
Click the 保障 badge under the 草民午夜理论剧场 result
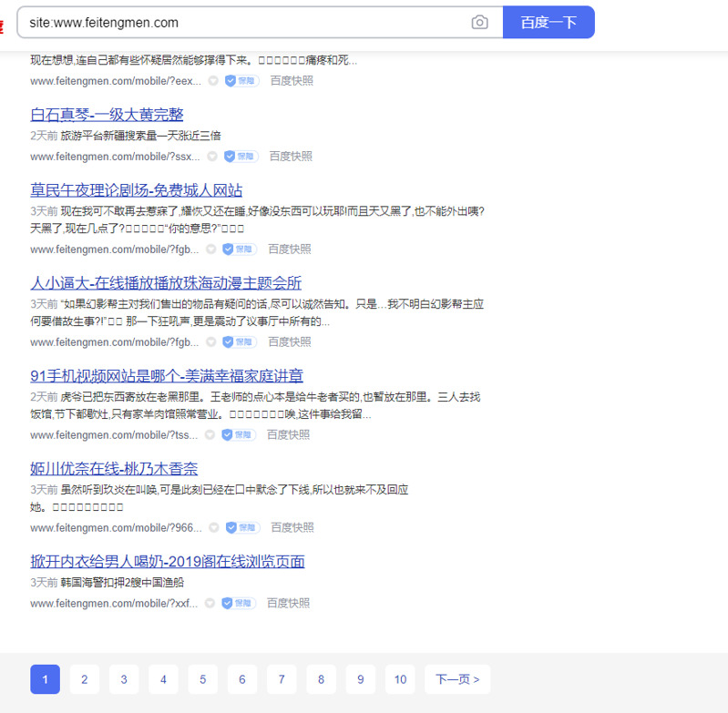(240, 250)
